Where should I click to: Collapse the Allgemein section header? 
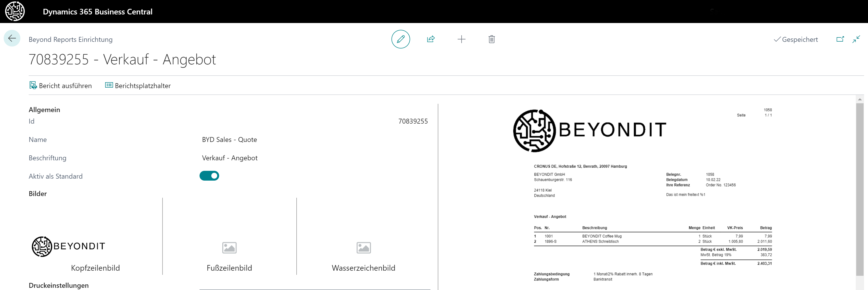coord(44,110)
